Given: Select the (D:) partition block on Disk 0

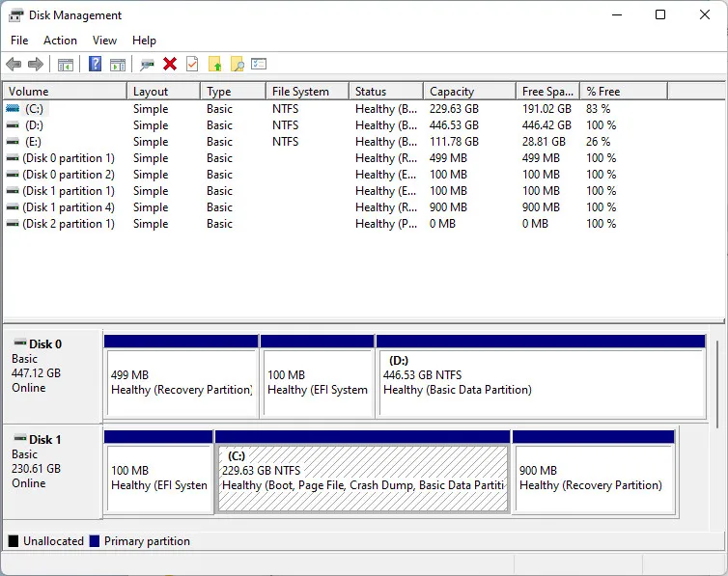Looking at the screenshot, I should pyautogui.click(x=541, y=382).
